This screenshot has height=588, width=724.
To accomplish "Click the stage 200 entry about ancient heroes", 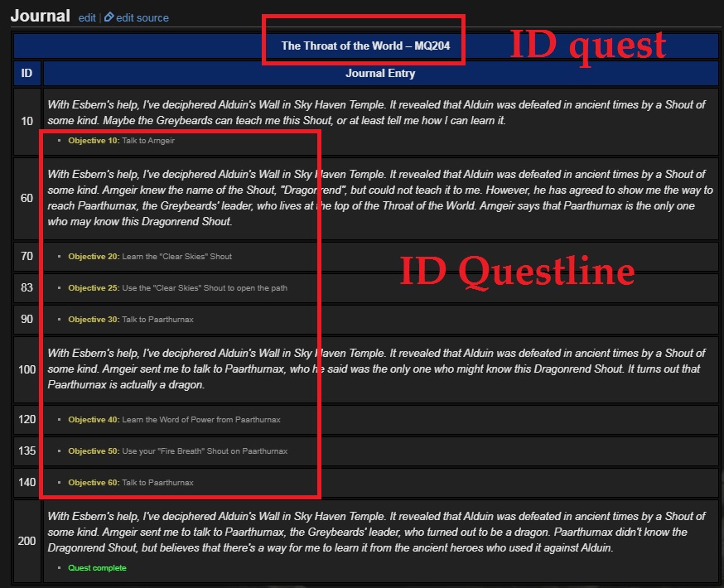I will click(x=376, y=532).
